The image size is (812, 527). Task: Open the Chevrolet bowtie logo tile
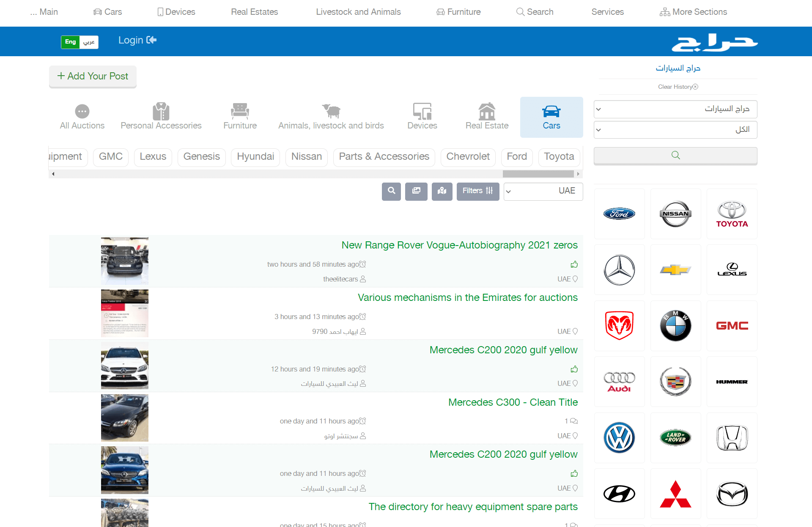pyautogui.click(x=675, y=270)
